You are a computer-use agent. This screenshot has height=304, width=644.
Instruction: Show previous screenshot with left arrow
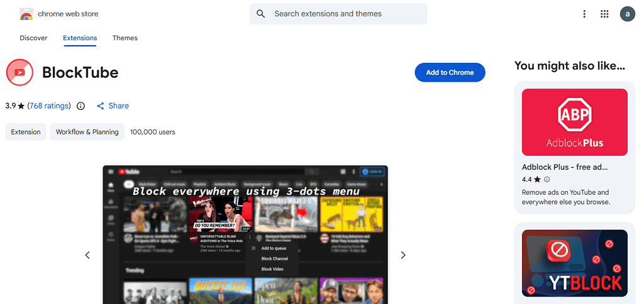[87, 255]
